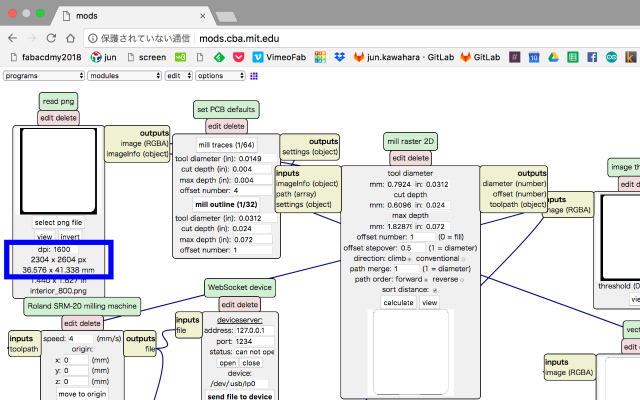
Task: Invert the loaded png image
Action: pos(70,237)
